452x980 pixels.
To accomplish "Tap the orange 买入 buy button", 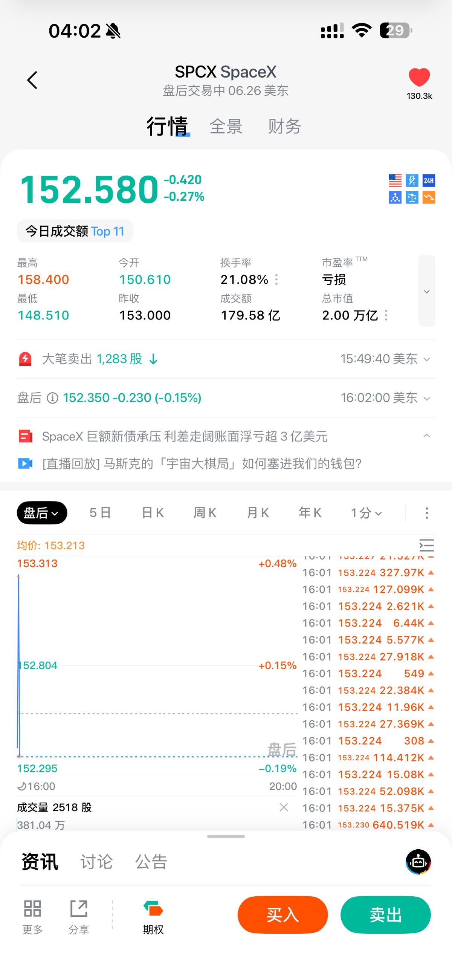I will click(x=283, y=914).
